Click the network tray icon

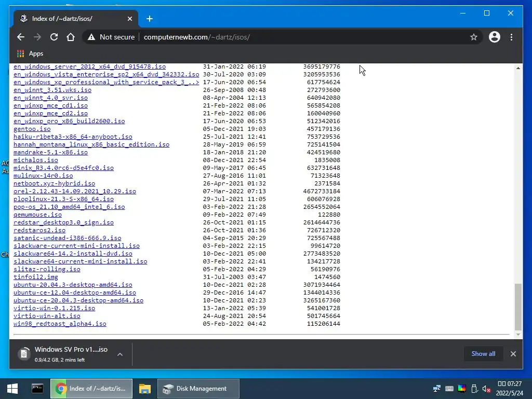(436, 389)
